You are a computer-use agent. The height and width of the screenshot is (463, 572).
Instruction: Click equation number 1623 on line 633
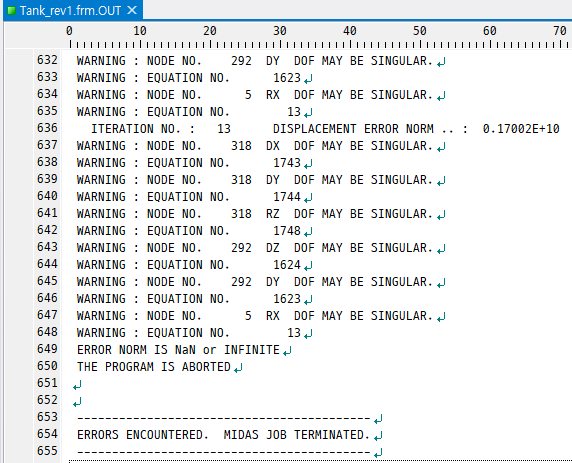point(287,78)
